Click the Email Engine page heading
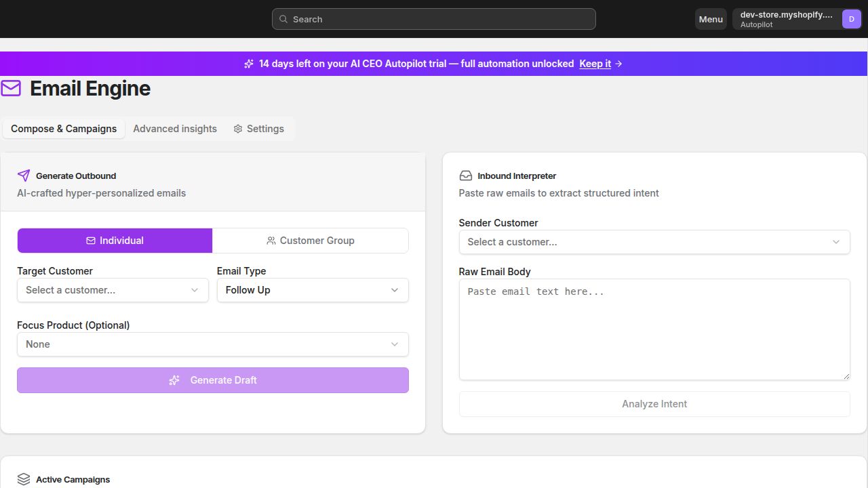Screen dimensions: 868x488 [90, 88]
